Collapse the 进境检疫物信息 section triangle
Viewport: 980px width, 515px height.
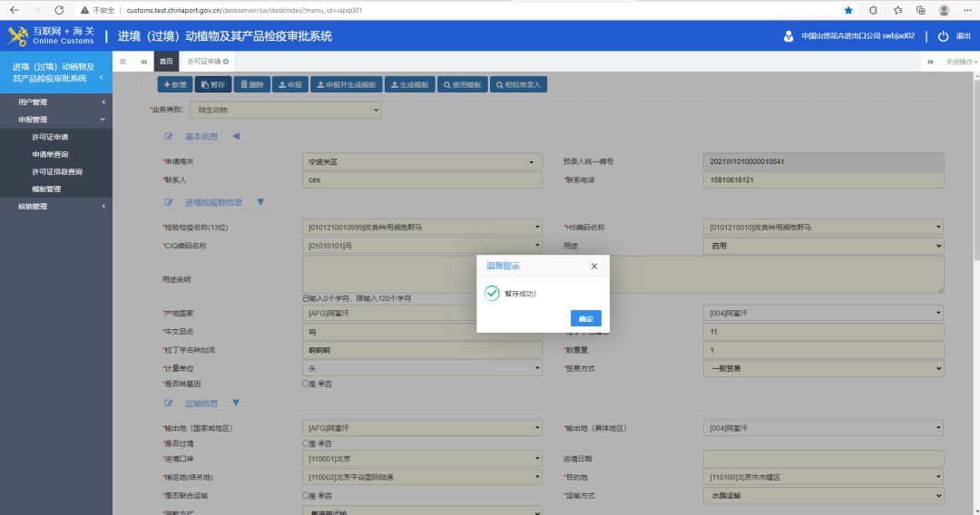click(x=260, y=202)
